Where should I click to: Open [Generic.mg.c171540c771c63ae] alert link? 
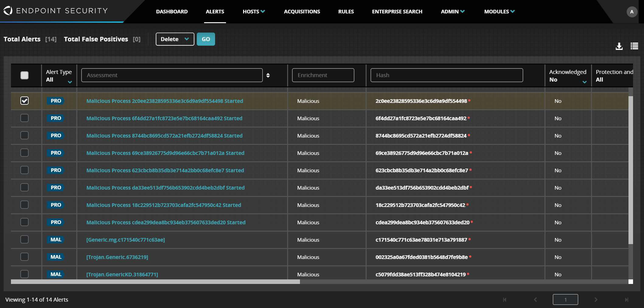(x=126, y=240)
